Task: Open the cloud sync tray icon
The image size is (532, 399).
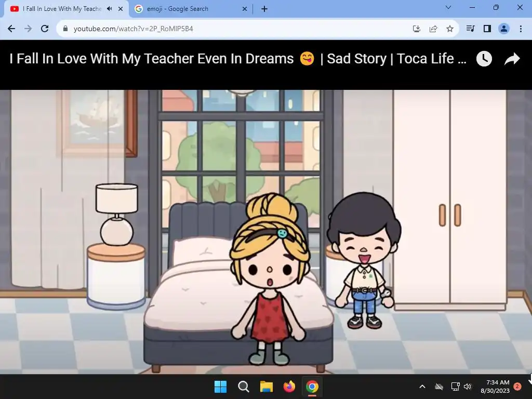Action: point(439,387)
